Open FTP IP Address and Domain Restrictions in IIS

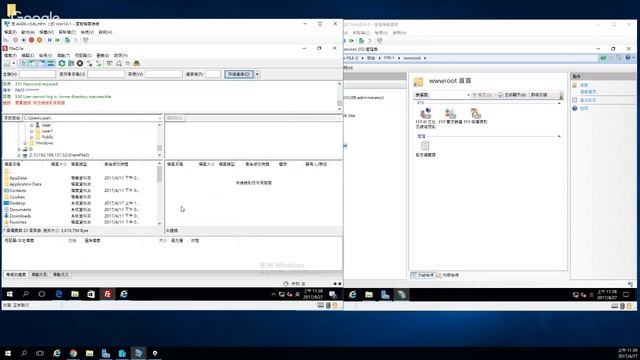pyautogui.click(x=425, y=118)
